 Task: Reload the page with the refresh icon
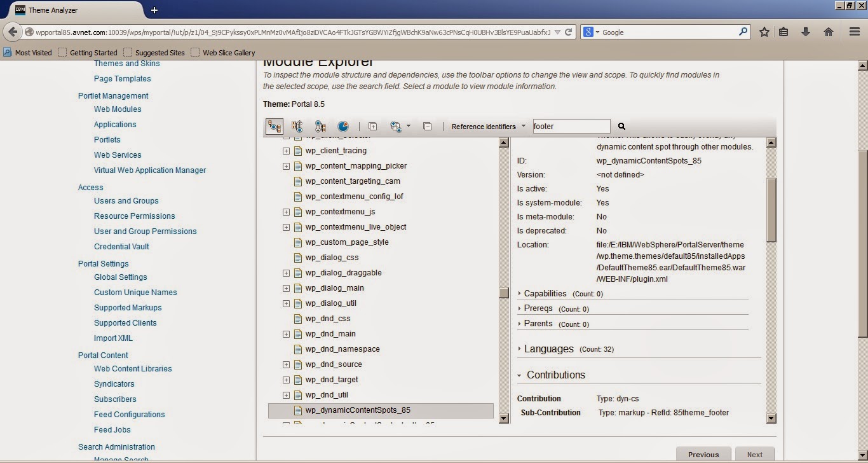coord(569,32)
